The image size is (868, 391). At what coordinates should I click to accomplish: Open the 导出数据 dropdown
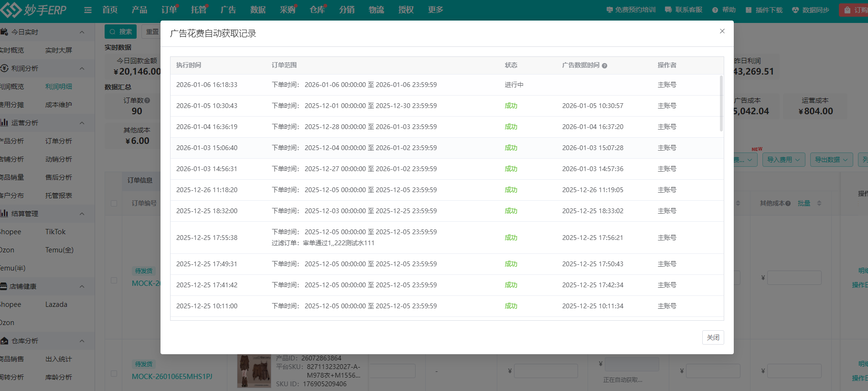click(831, 160)
